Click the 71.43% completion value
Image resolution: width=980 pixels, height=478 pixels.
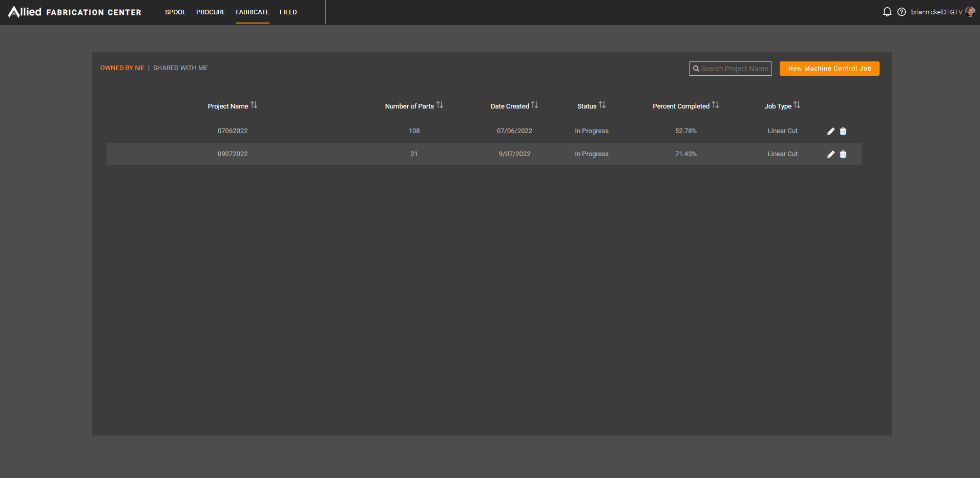(686, 154)
